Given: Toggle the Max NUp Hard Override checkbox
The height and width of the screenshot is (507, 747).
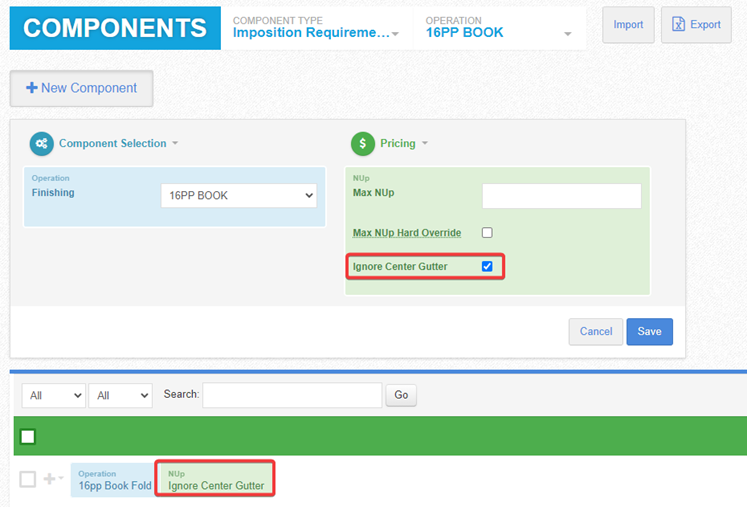Looking at the screenshot, I should click(487, 233).
